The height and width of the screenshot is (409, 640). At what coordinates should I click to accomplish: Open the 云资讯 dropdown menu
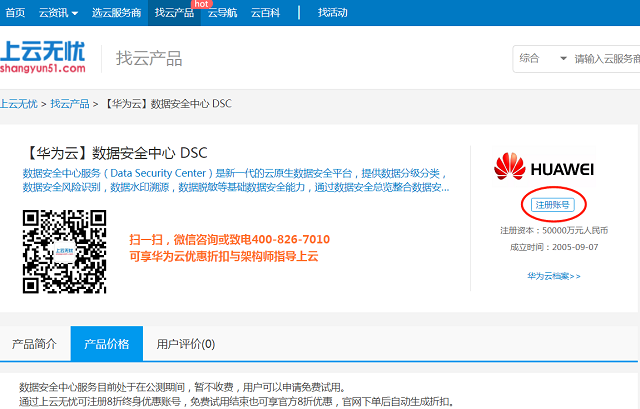[59, 12]
